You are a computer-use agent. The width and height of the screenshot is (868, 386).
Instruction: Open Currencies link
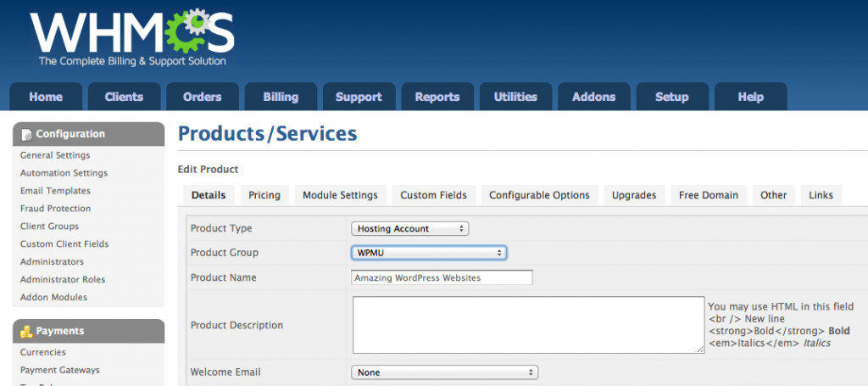pyautogui.click(x=43, y=353)
